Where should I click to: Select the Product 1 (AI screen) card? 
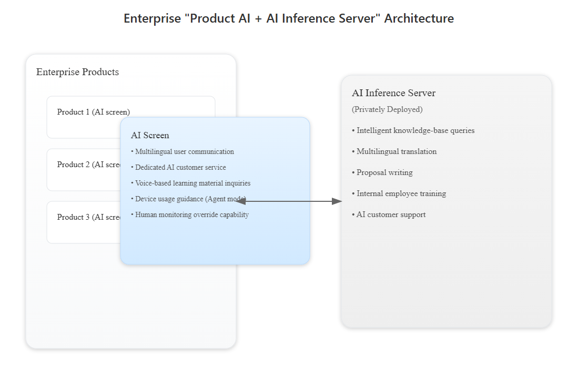(x=84, y=112)
